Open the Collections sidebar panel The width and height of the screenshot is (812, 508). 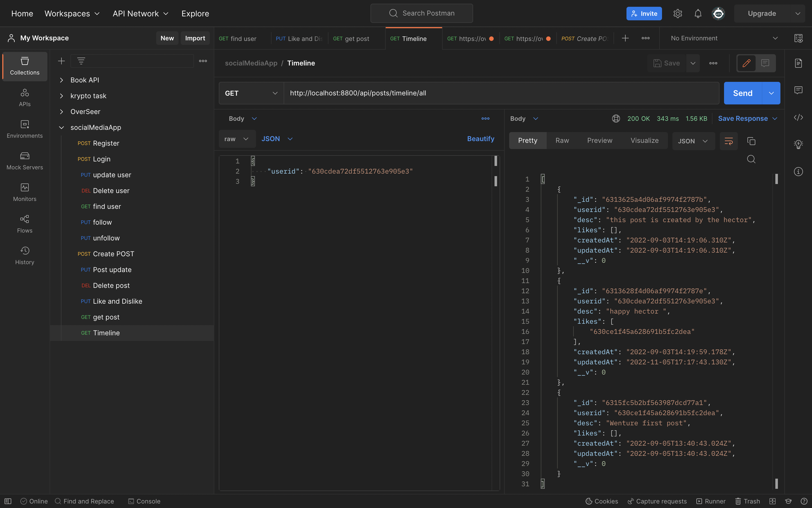click(x=25, y=66)
